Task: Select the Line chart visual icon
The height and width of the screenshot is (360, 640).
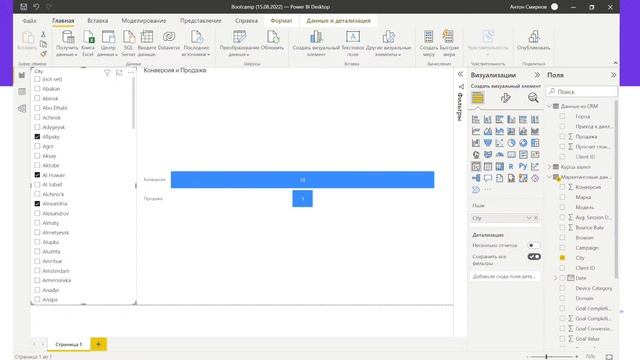Action: coord(476,131)
